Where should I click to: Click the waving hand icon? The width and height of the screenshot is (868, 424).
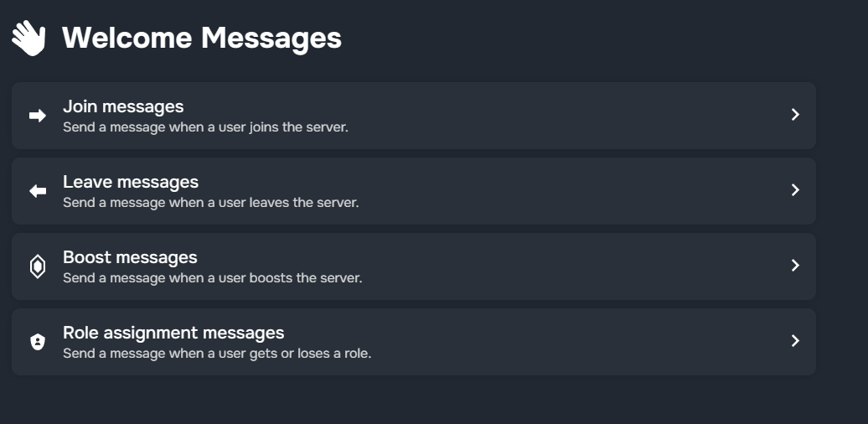coord(28,39)
